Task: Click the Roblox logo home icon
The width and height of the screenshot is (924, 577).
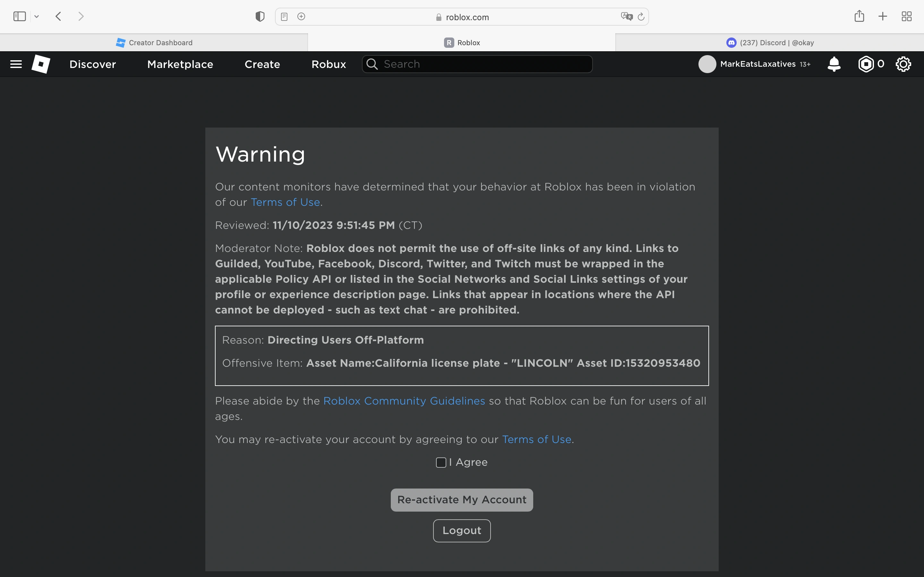Action: 41,64
